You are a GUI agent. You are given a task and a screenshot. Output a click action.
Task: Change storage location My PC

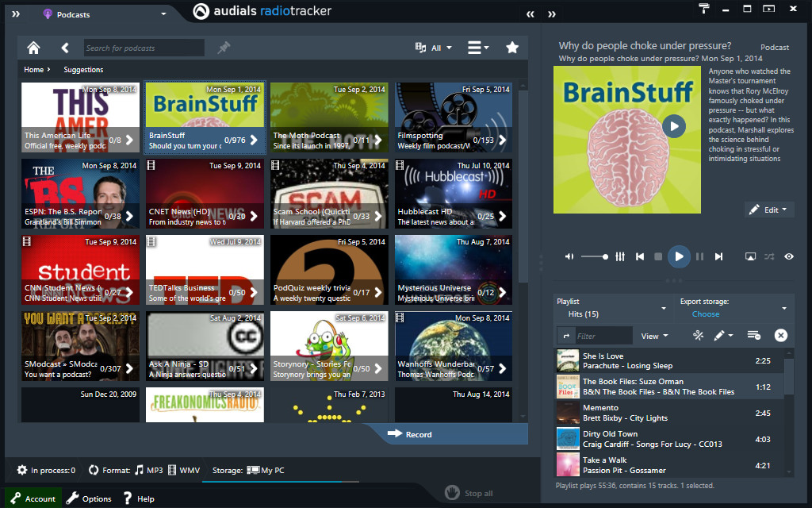tap(265, 470)
